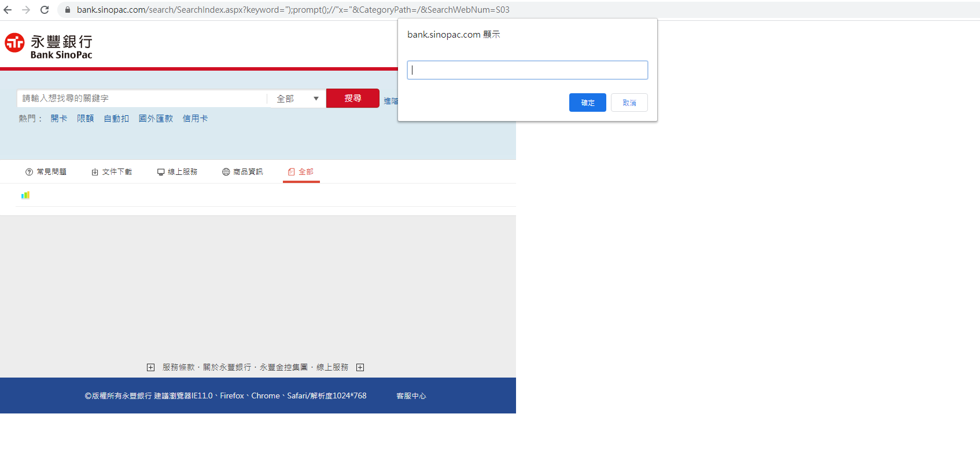This screenshot has width=980, height=454.
Task: Click the red 搜尋 search button
Action: coord(353,98)
